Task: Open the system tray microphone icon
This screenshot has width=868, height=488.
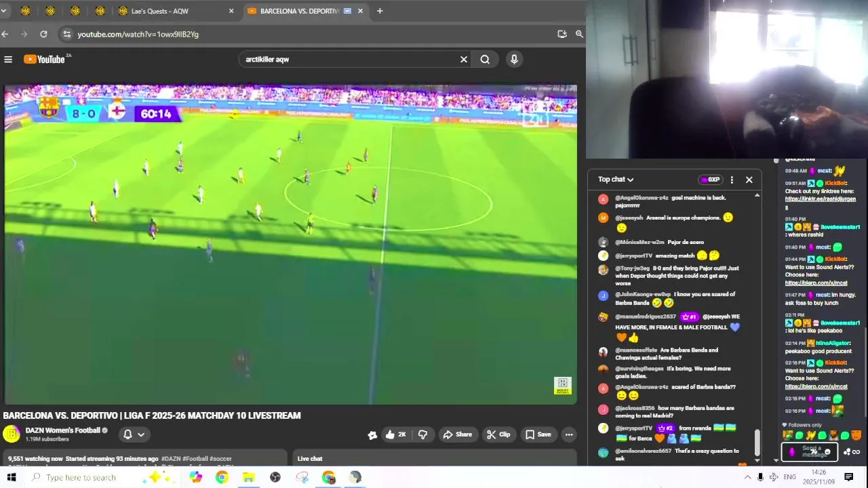Action: 760,477
